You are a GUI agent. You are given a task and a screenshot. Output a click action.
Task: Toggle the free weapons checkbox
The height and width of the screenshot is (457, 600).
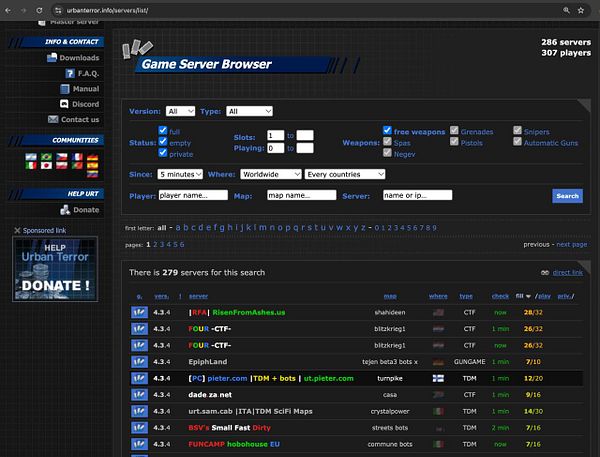point(387,130)
